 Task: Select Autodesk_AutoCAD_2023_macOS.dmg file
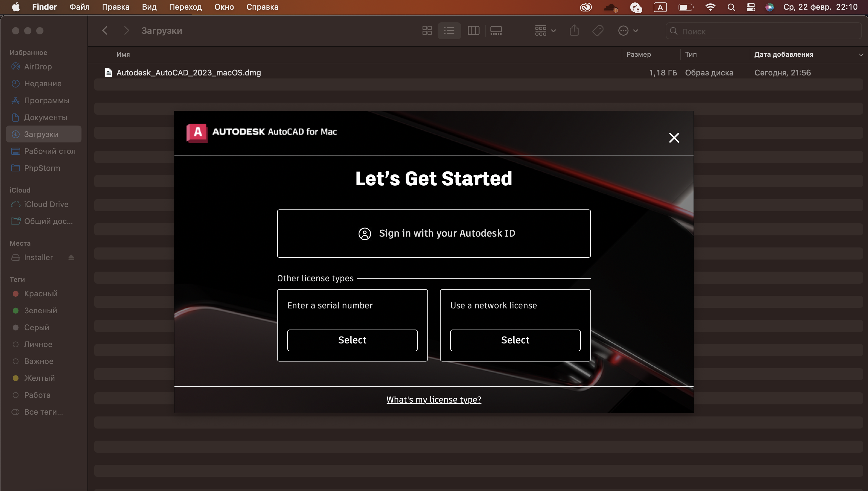189,72
